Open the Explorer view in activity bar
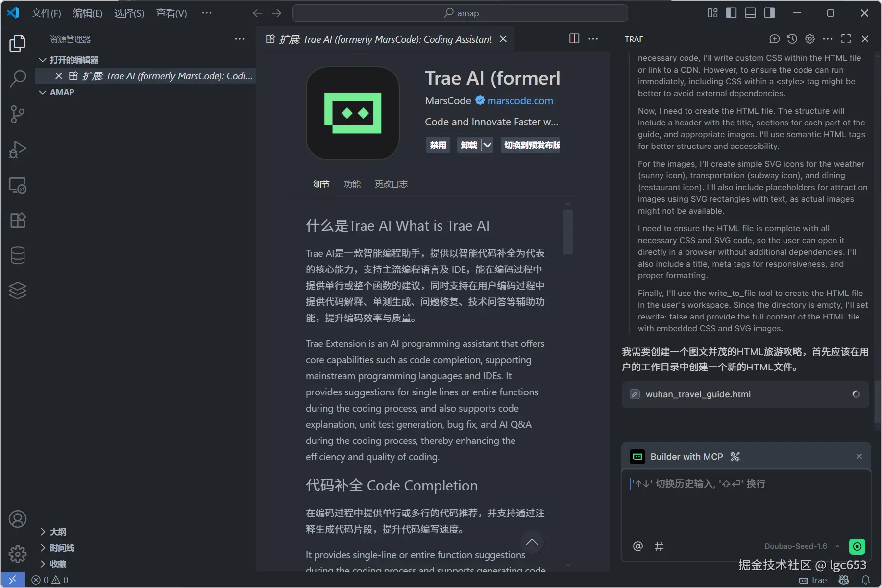 pos(18,44)
